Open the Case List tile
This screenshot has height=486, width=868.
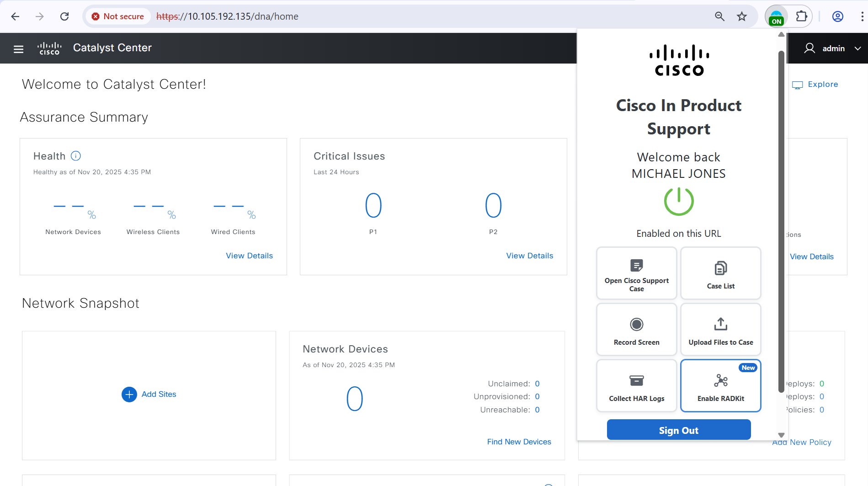coord(720,273)
